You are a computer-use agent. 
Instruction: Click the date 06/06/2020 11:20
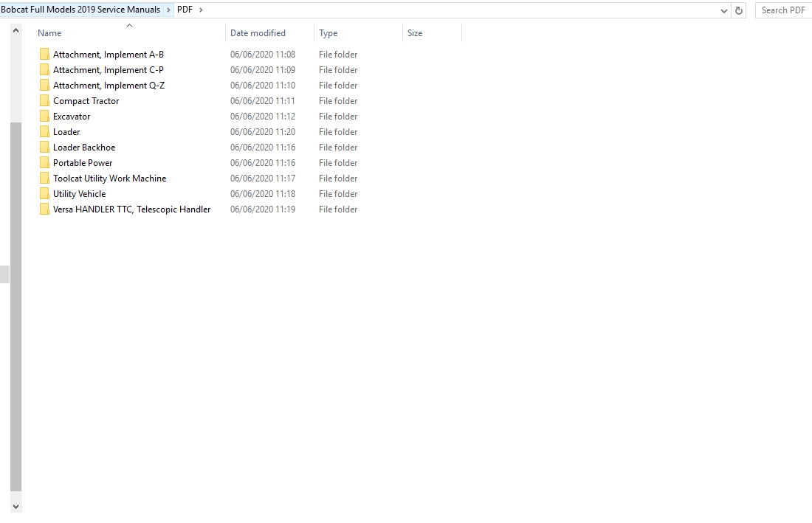coord(263,132)
